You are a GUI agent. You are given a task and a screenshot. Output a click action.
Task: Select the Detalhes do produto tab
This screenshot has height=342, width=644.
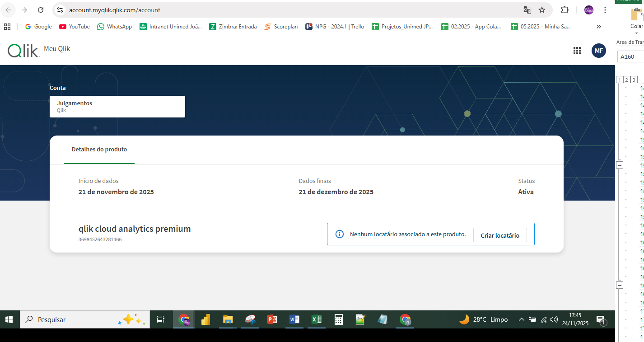pos(99,149)
